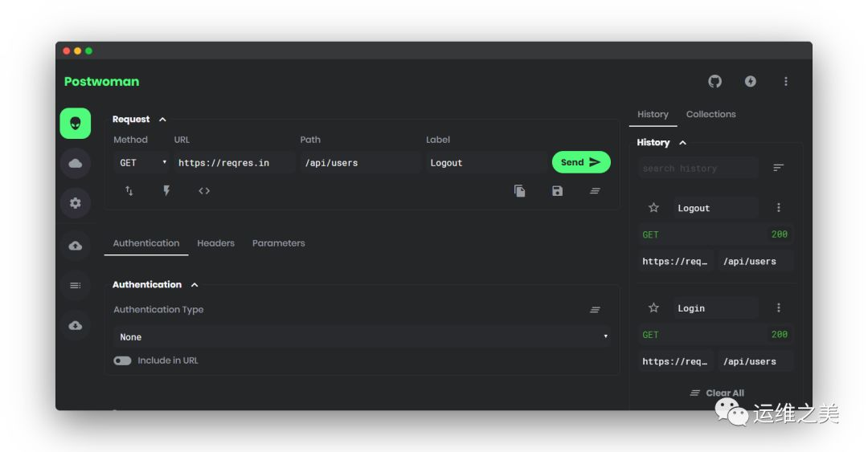Collapse the Authentication section chevron
The width and height of the screenshot is (868, 452).
194,285
